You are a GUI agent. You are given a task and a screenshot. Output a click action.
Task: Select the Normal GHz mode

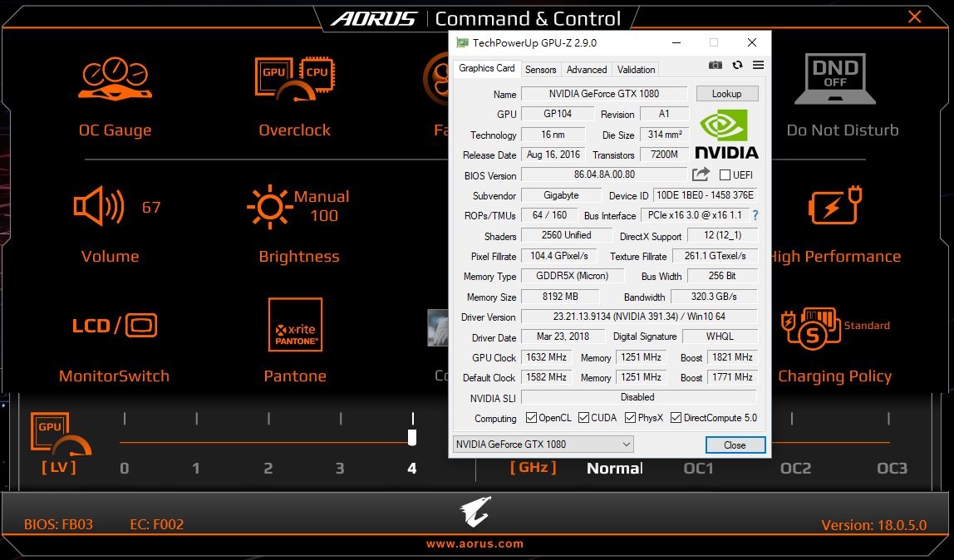click(614, 468)
